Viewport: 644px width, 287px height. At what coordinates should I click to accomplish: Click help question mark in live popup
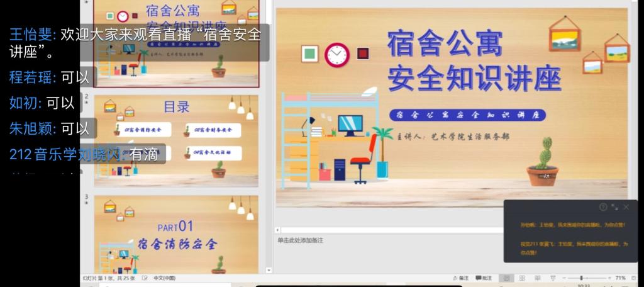click(603, 207)
